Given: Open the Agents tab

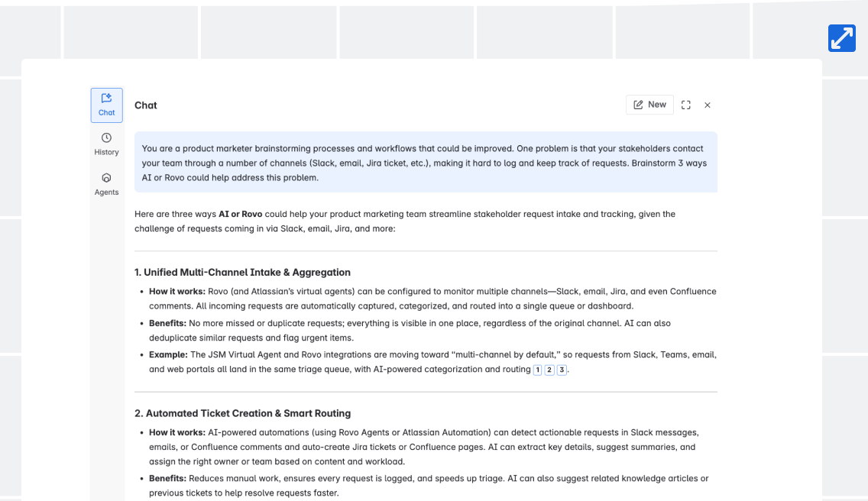Looking at the screenshot, I should point(106,184).
